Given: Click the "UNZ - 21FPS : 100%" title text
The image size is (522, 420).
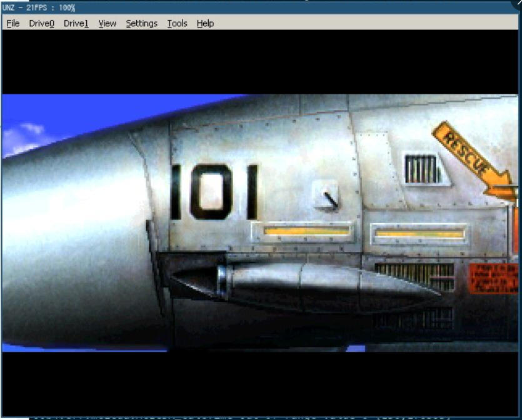Looking at the screenshot, I should coord(39,7).
